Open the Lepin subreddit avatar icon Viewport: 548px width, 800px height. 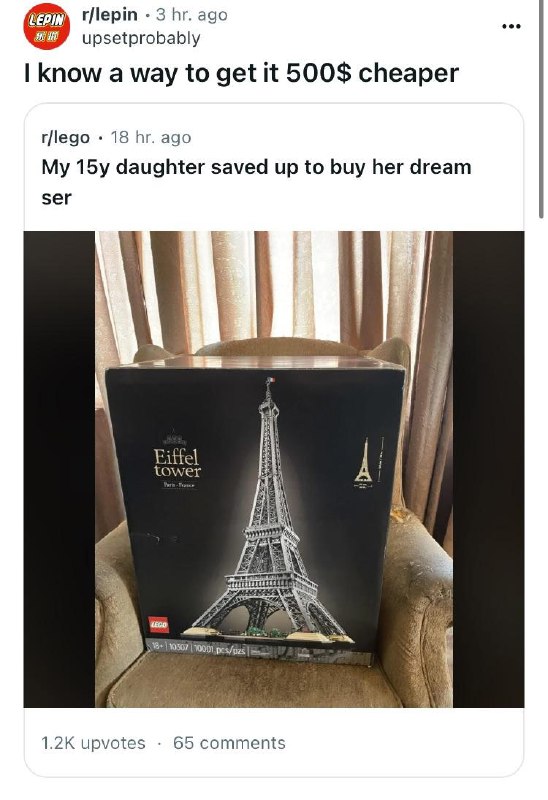(x=46, y=27)
